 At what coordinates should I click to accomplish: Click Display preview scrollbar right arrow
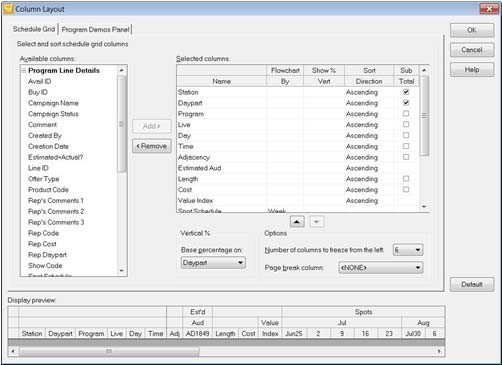(439, 351)
